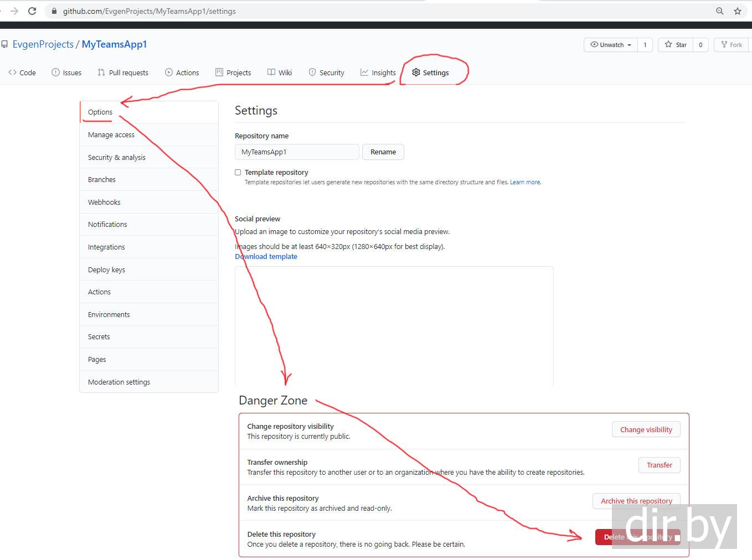Click the repository book icon beside EvgenProjects
Viewport: 752px width, 560px height.
click(x=4, y=44)
